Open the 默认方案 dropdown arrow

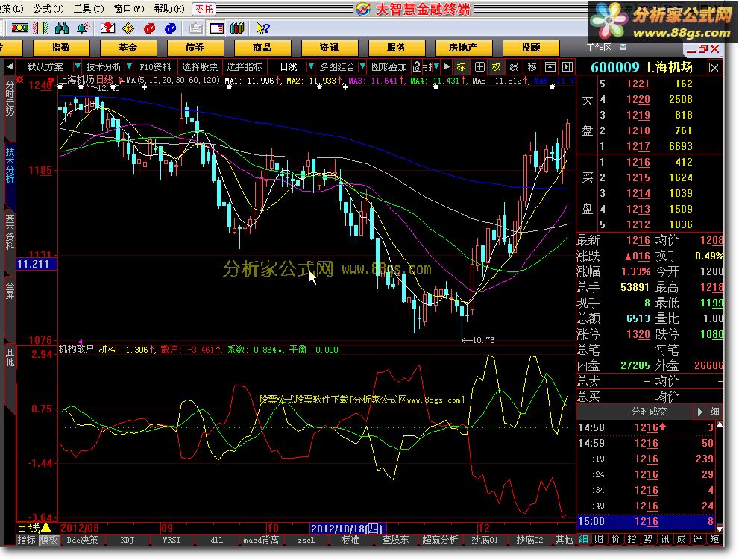pyautogui.click(x=78, y=66)
